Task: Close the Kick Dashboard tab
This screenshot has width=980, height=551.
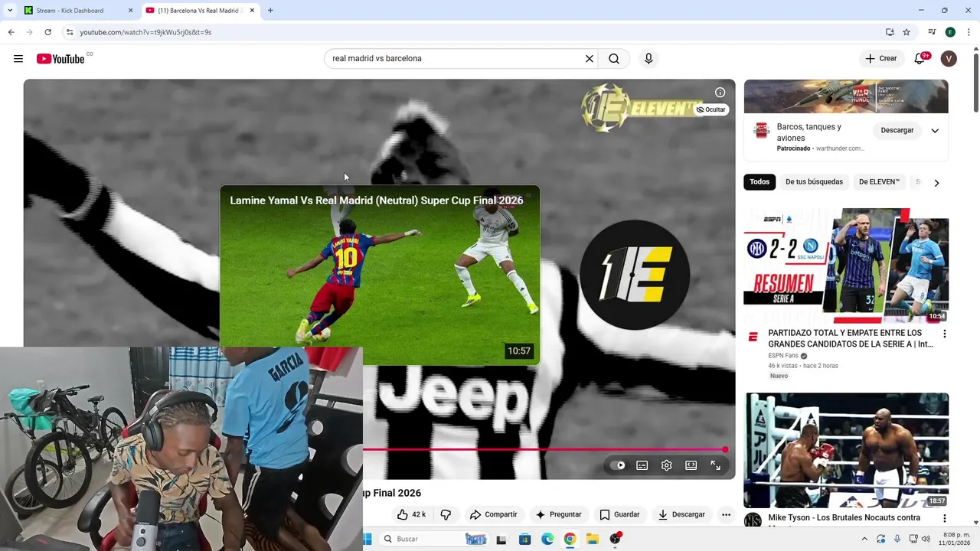Action: pos(130,11)
